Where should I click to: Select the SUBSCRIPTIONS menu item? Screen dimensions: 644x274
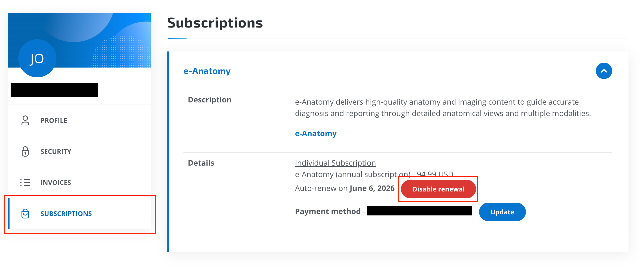pyautogui.click(x=79, y=214)
